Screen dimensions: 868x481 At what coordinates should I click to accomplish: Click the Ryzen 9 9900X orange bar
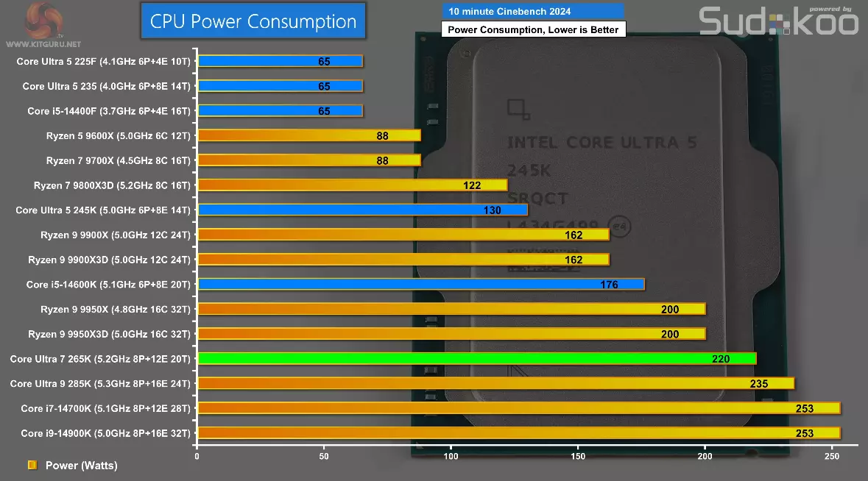[403, 235]
